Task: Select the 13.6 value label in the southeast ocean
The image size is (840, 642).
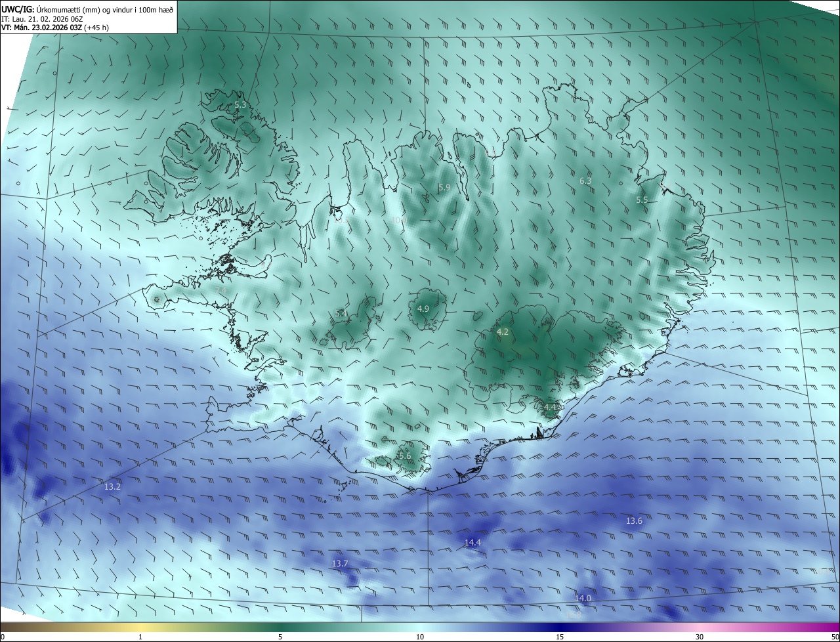Action: pos(634,521)
